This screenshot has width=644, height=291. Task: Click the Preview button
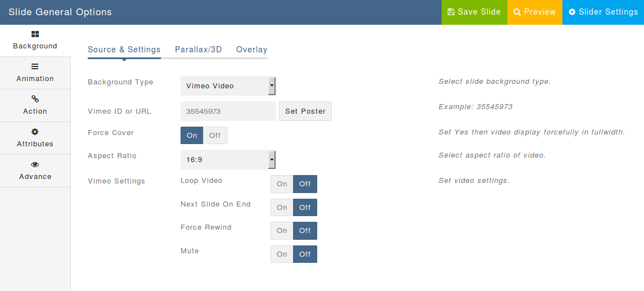click(535, 12)
